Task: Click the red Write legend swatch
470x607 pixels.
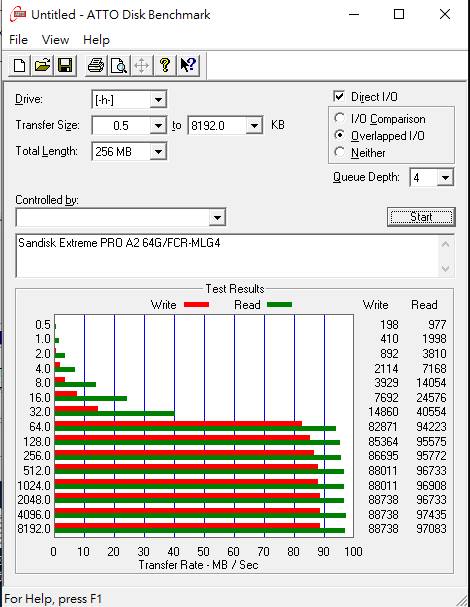Action: 196,305
